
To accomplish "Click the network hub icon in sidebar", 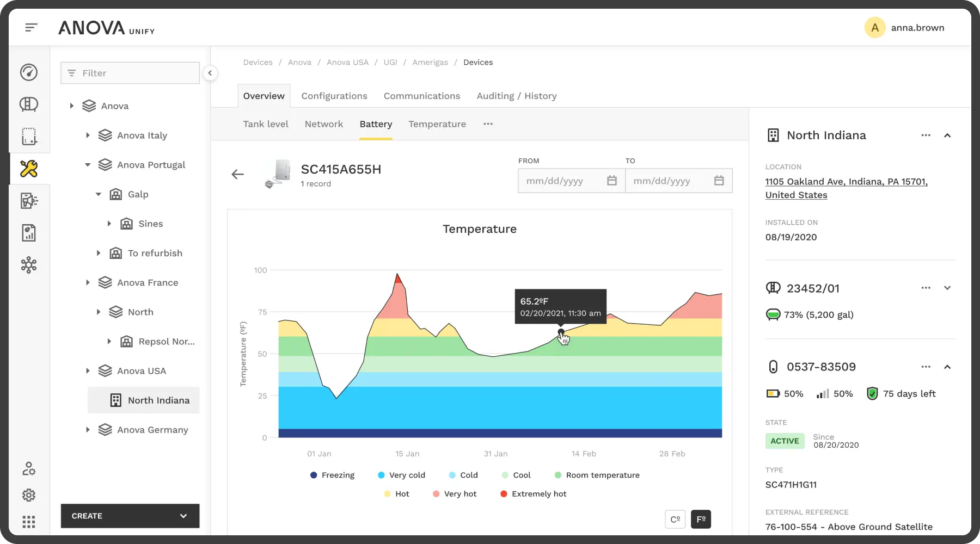I will 29,265.
